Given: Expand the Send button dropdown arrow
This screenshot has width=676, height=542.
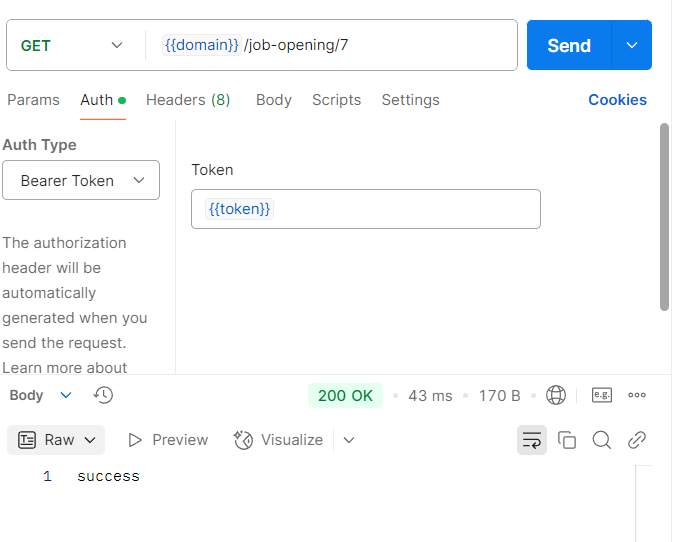Looking at the screenshot, I should click(x=631, y=45).
